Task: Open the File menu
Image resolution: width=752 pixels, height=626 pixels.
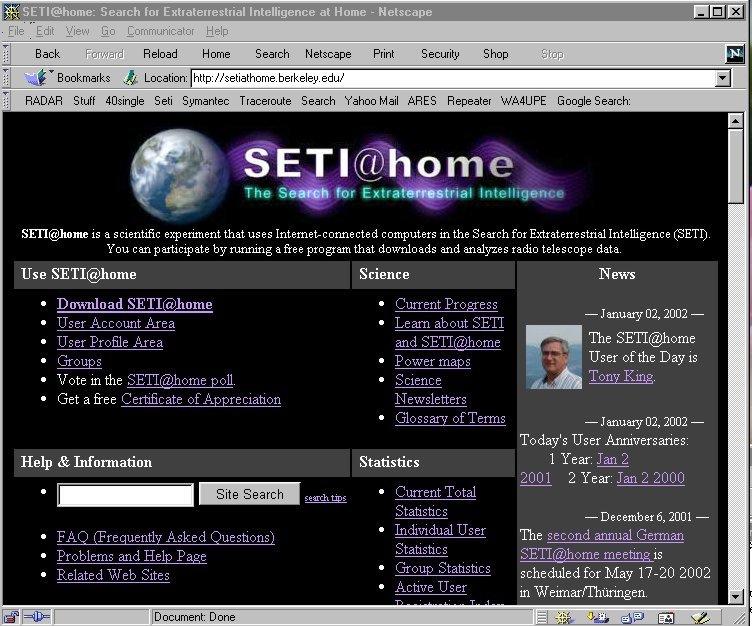Action: click(x=16, y=31)
